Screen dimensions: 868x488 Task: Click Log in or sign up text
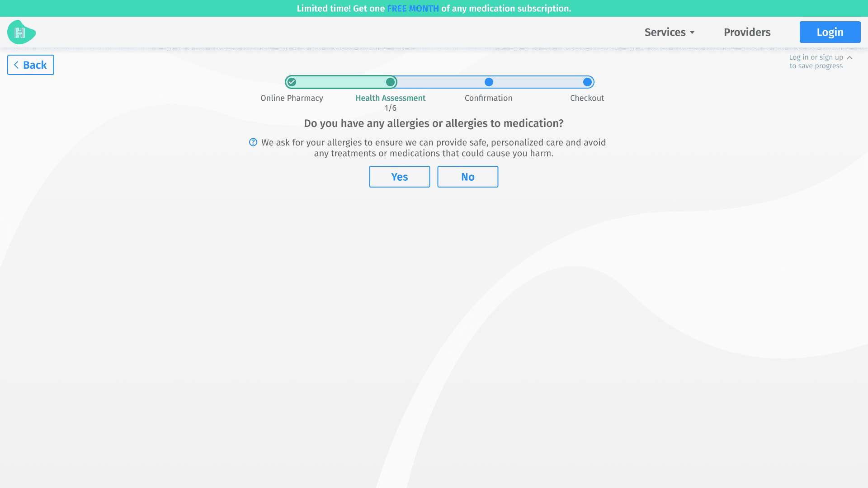(816, 57)
